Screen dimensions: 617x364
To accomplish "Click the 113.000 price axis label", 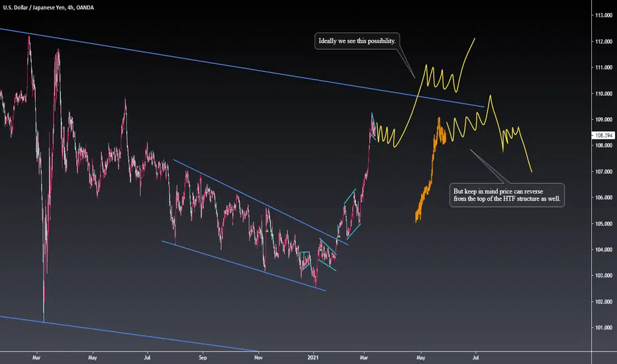I will (604, 15).
